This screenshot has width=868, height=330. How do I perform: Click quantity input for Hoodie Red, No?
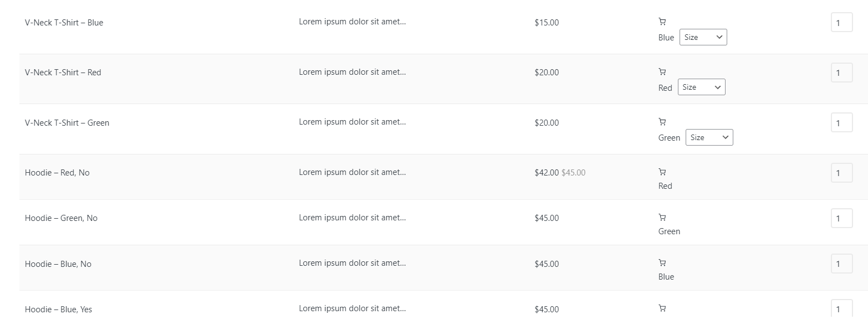coord(841,173)
